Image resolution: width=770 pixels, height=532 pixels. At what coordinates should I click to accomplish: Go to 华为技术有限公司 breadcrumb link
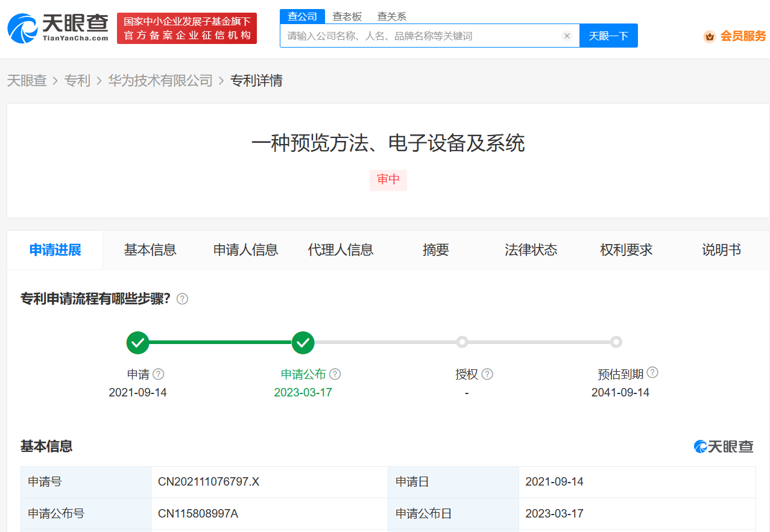160,81
